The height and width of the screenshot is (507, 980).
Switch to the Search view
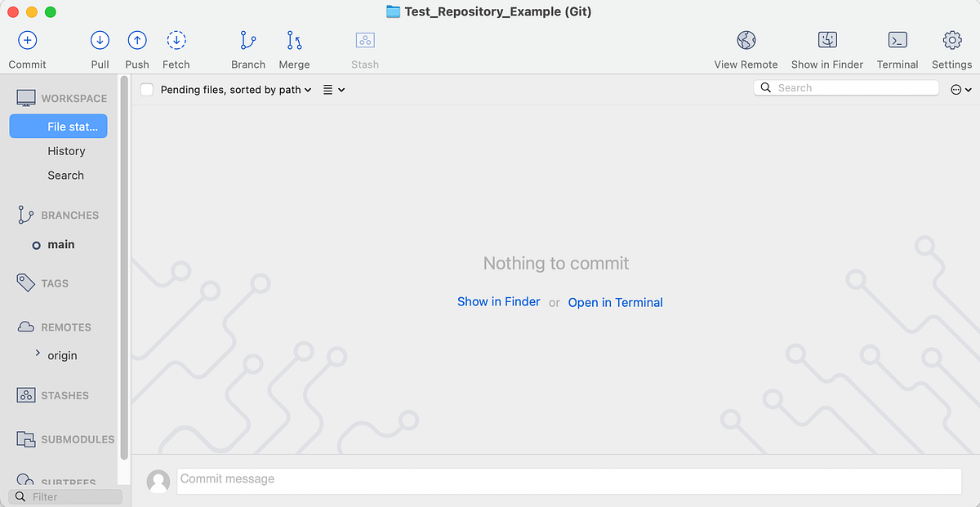coord(65,176)
